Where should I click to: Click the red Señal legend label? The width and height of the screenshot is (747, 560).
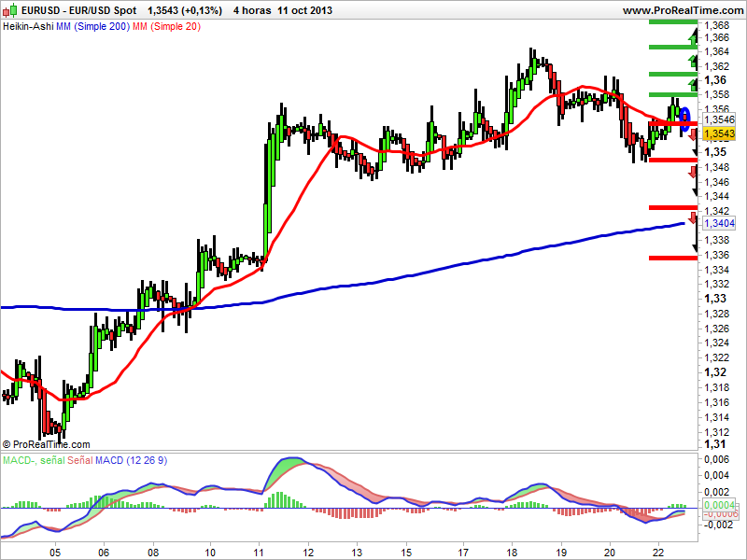click(x=80, y=460)
